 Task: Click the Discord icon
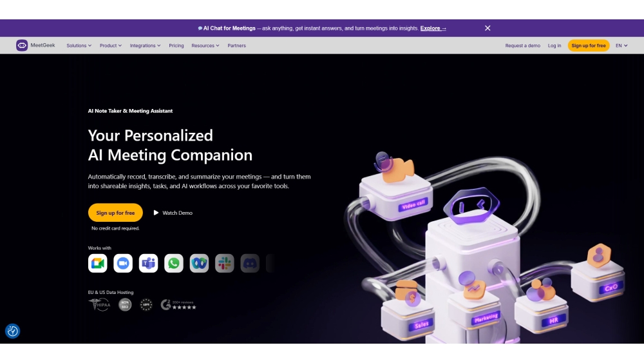[250, 263]
